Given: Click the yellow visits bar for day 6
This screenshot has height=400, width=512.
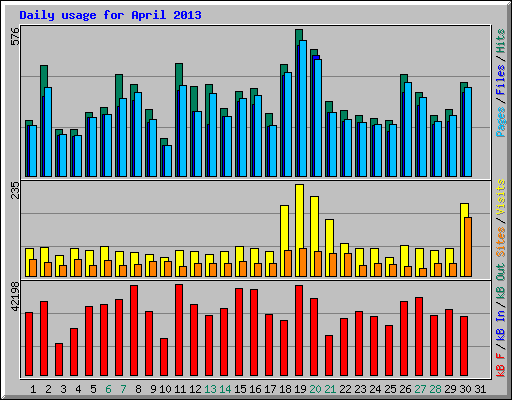Looking at the screenshot, I should [104, 253].
